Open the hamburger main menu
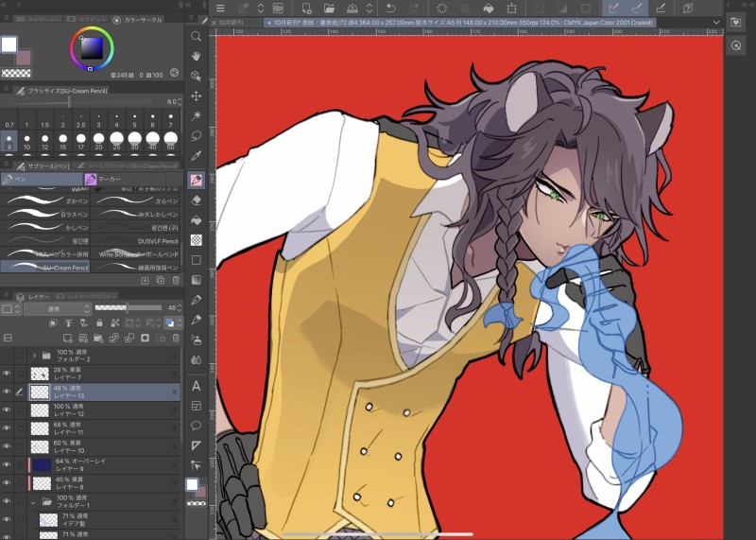This screenshot has height=540, width=756. pos(220,8)
